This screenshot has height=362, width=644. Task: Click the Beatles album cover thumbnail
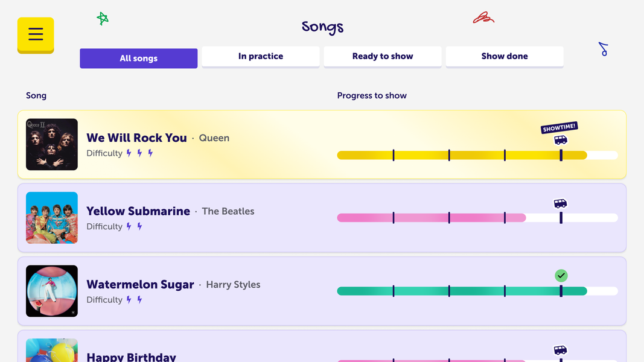coord(52,218)
